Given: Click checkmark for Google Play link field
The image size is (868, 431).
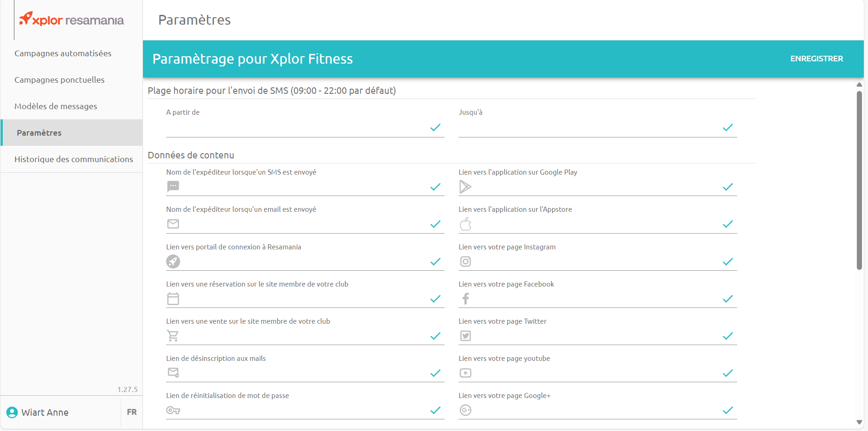Looking at the screenshot, I should [x=728, y=187].
